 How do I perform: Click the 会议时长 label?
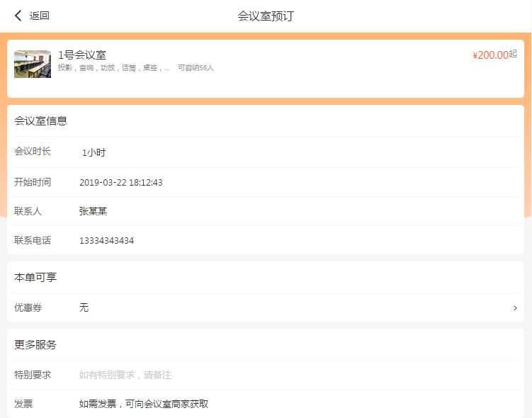coord(33,152)
